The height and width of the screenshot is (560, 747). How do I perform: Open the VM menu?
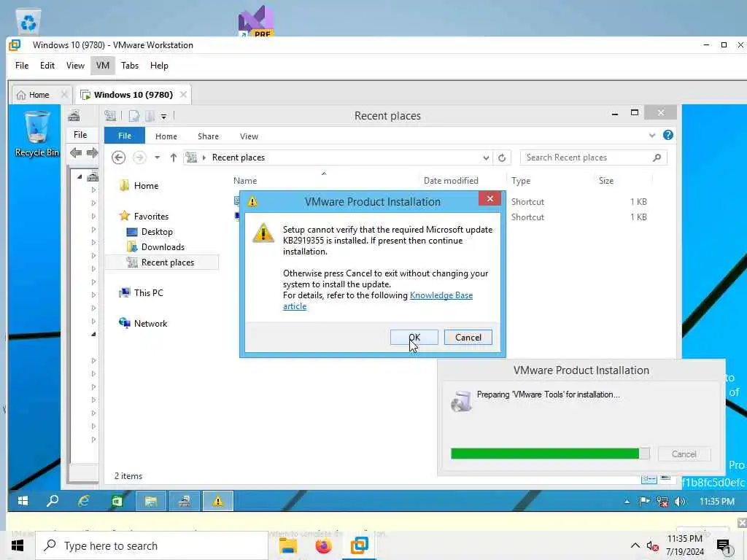pyautogui.click(x=102, y=66)
